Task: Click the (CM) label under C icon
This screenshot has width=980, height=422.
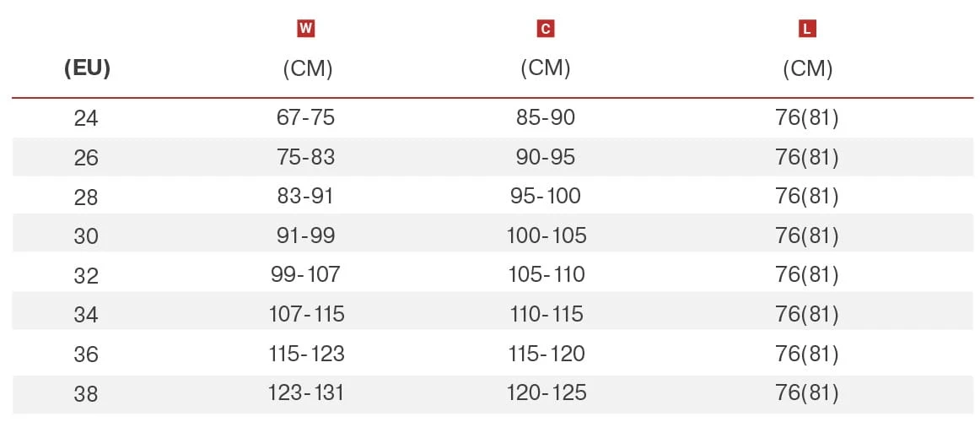Action: tap(546, 68)
